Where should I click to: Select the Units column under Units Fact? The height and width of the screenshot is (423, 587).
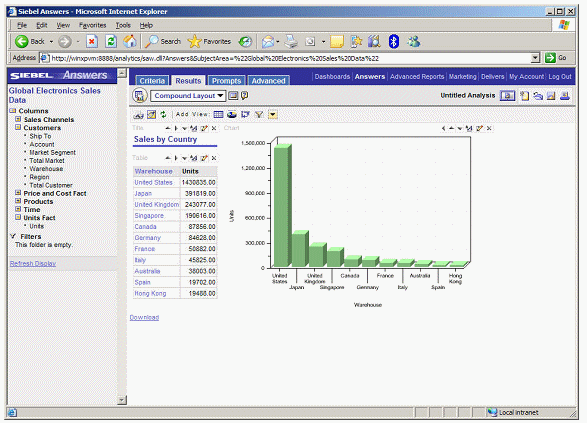click(x=37, y=226)
